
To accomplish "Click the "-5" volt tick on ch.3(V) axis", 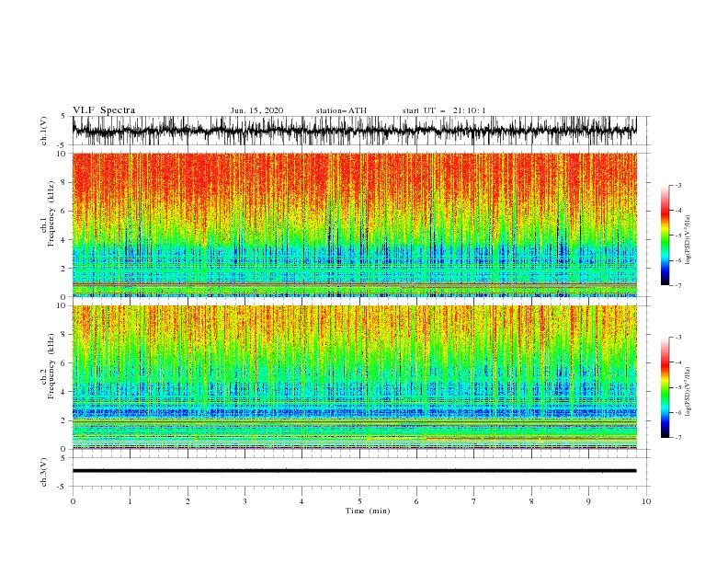I will click(62, 487).
